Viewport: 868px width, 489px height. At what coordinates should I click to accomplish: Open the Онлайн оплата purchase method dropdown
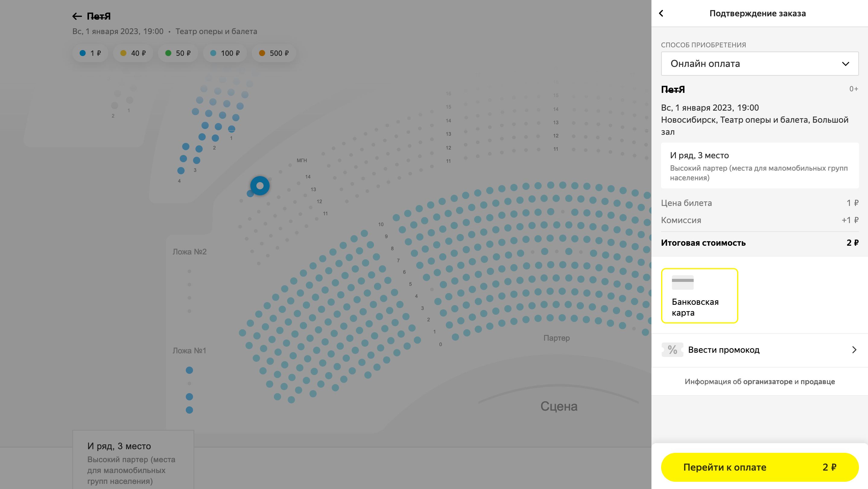click(x=759, y=64)
